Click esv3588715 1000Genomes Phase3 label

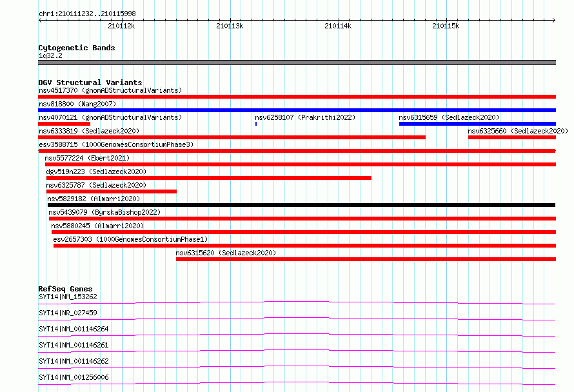116,144
